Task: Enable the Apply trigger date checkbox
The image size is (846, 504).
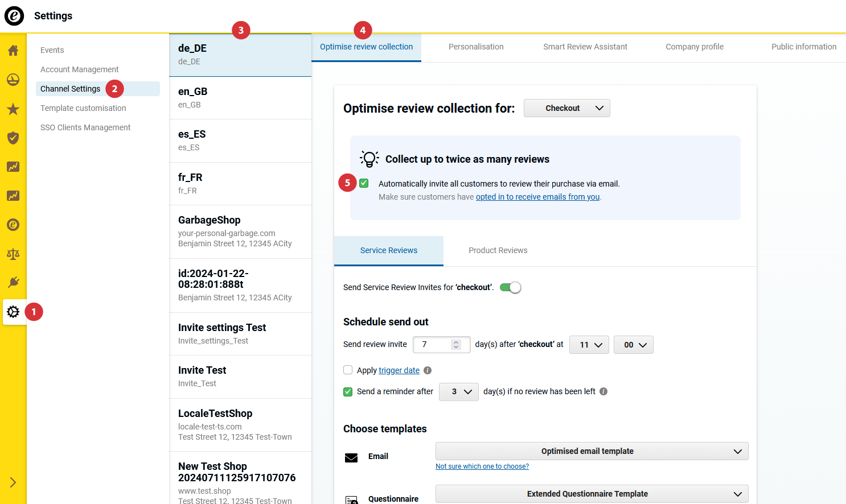Action: click(348, 370)
